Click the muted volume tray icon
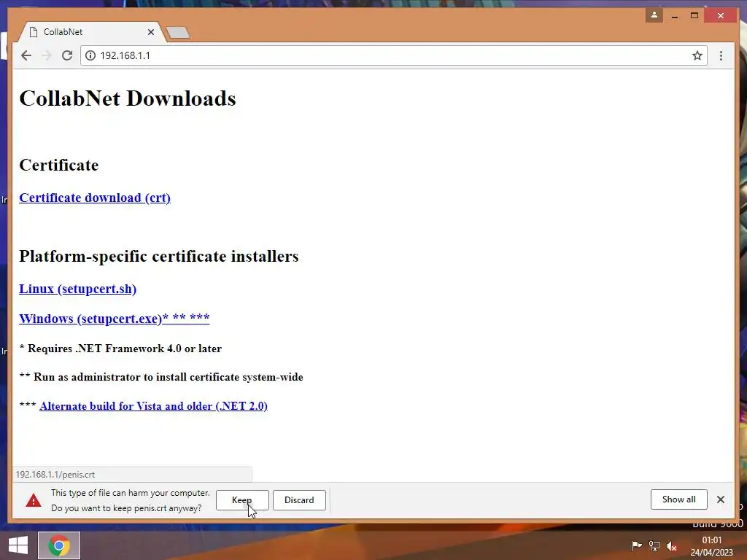This screenshot has width=747, height=560. 672,545
